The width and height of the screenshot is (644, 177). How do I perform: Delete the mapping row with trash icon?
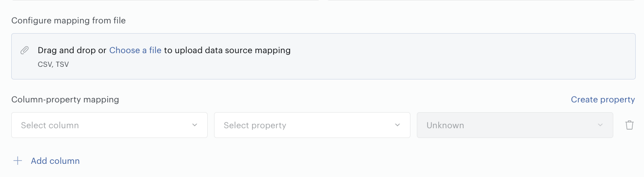click(x=629, y=125)
